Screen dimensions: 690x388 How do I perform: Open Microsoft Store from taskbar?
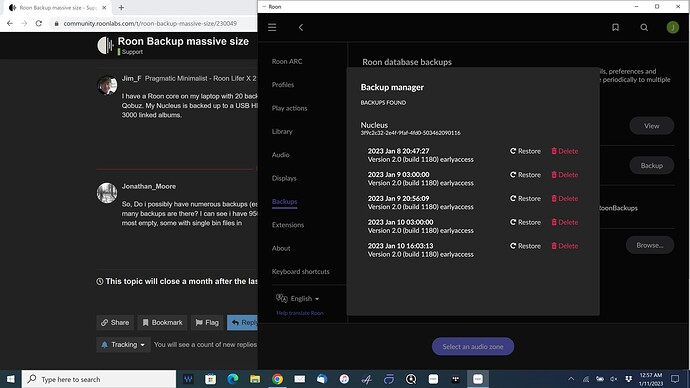[x=210, y=379]
